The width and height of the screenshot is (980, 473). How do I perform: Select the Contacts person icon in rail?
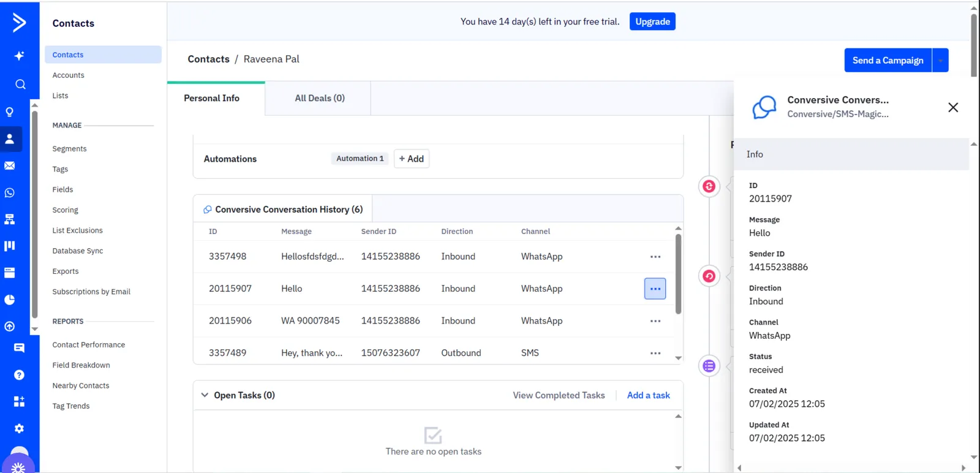pyautogui.click(x=10, y=139)
